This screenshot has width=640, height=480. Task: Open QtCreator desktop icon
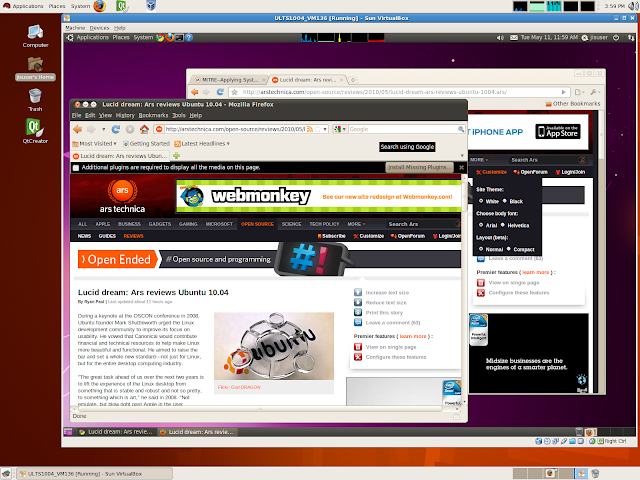coord(35,131)
